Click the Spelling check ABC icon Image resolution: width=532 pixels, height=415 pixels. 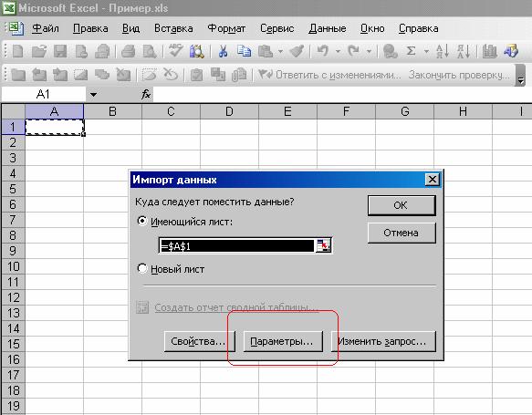click(175, 50)
